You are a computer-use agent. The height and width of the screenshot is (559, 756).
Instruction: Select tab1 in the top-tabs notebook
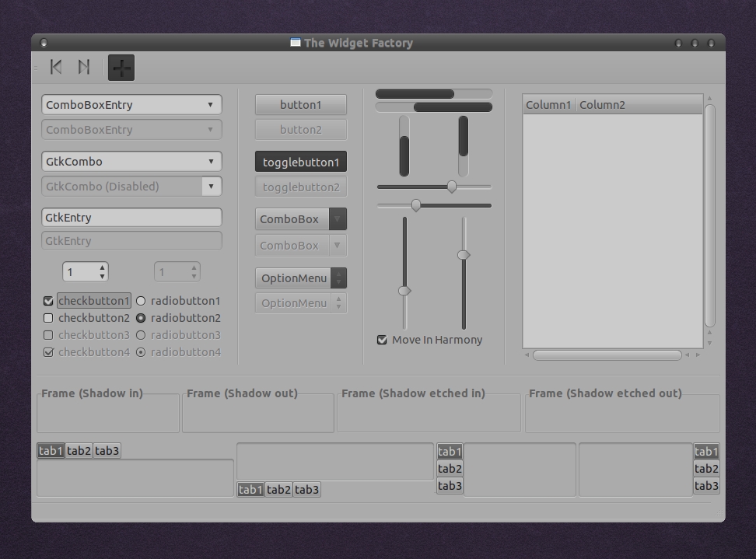(x=51, y=451)
